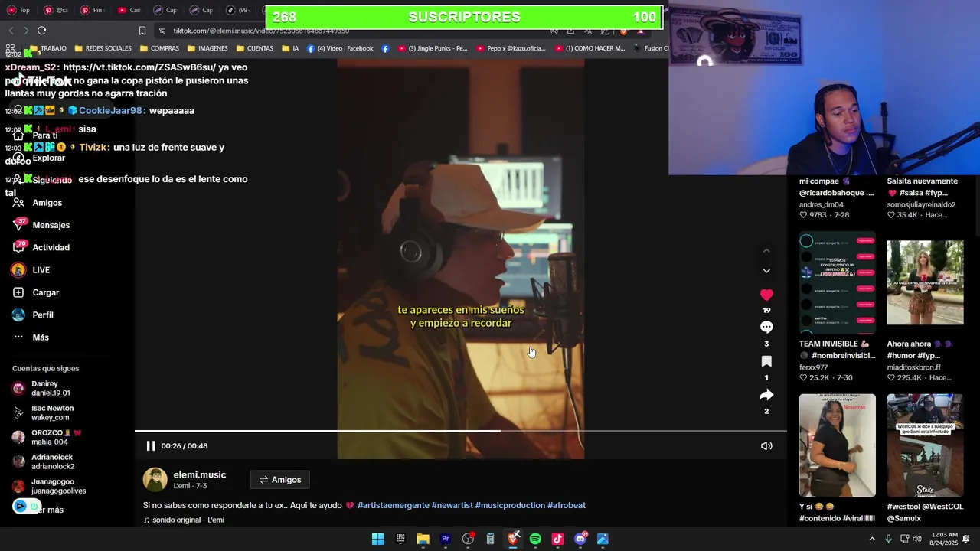The width and height of the screenshot is (980, 551).
Task: Open Actividad icon with 70 badge
Action: tap(18, 247)
